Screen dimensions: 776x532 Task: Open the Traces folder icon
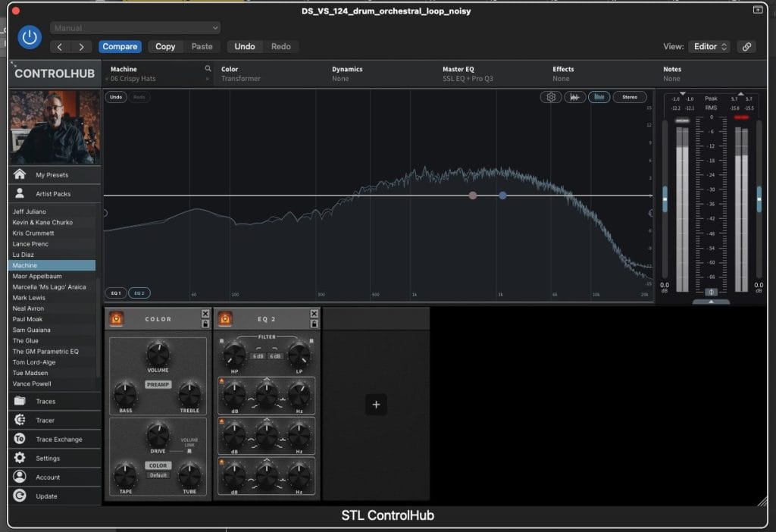[20, 401]
